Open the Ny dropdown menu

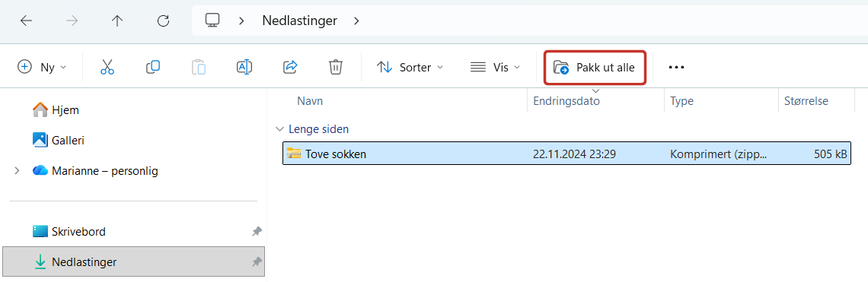[x=42, y=68]
